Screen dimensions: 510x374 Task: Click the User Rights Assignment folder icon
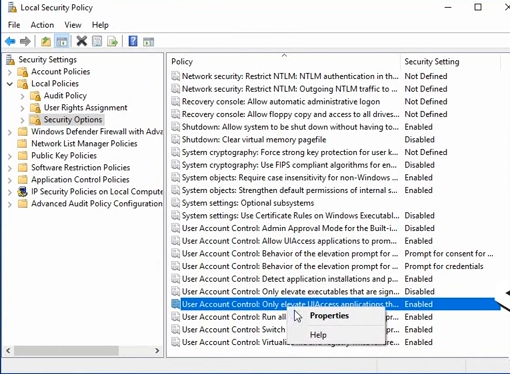click(x=35, y=108)
